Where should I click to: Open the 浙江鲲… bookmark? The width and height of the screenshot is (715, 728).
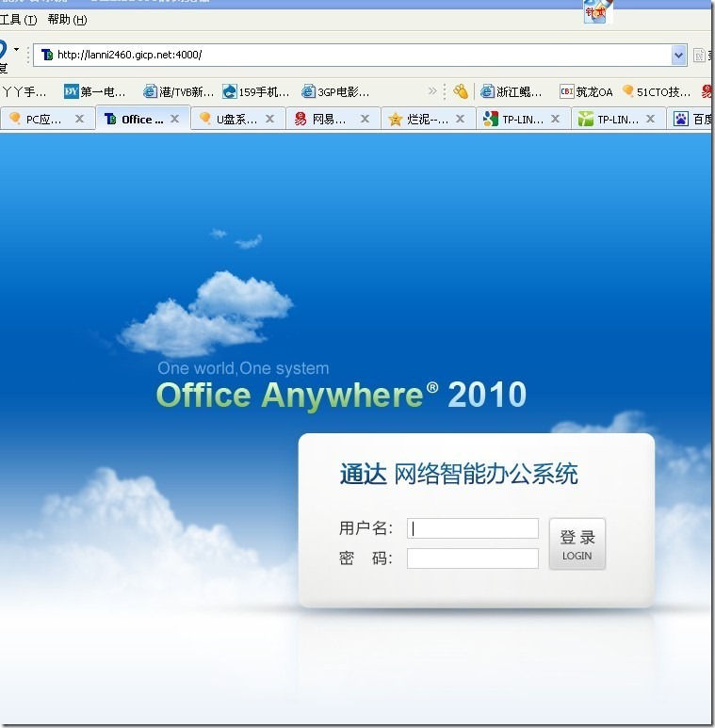point(511,92)
